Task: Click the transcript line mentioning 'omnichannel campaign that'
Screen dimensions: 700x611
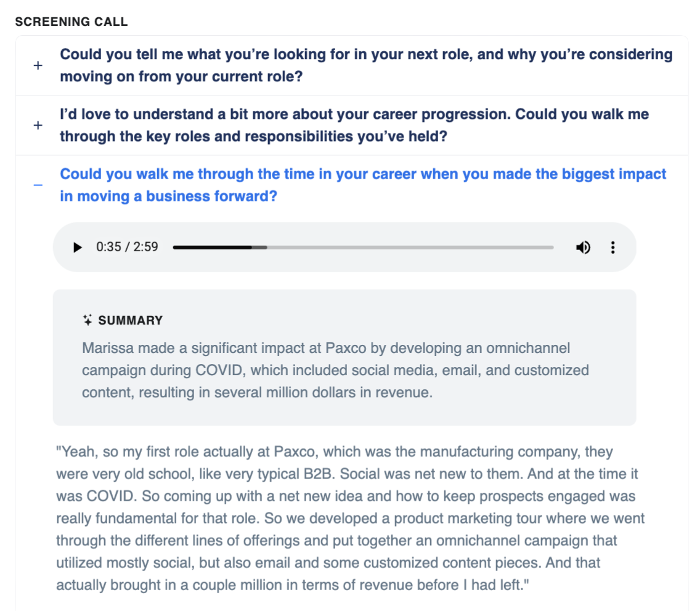Action: pos(336,541)
